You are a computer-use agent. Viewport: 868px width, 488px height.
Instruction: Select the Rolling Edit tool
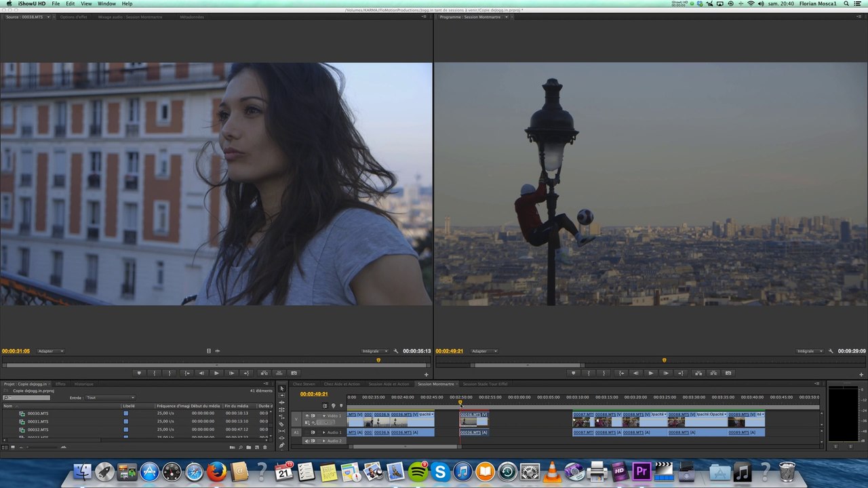point(282,410)
